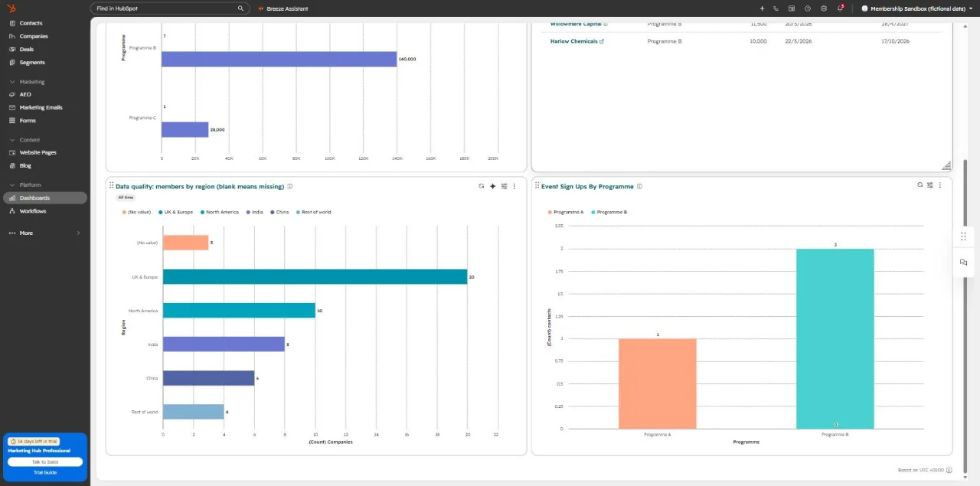Open Marketing Emails page
This screenshot has height=486, width=980.
click(x=41, y=107)
